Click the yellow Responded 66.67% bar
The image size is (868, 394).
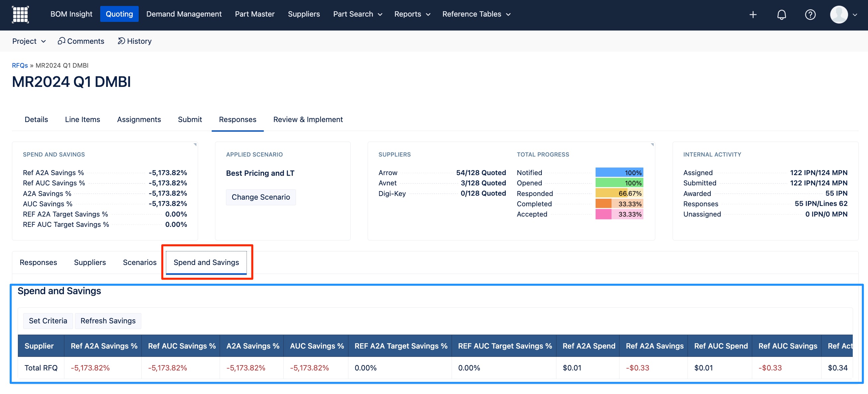619,193
